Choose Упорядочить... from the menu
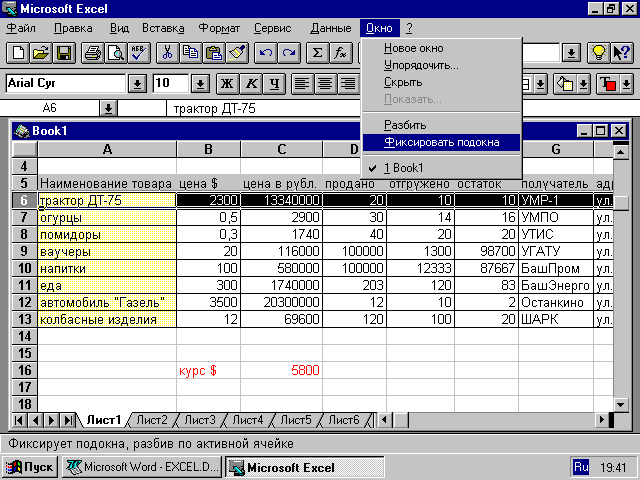This screenshot has width=640, height=480. pos(441,65)
